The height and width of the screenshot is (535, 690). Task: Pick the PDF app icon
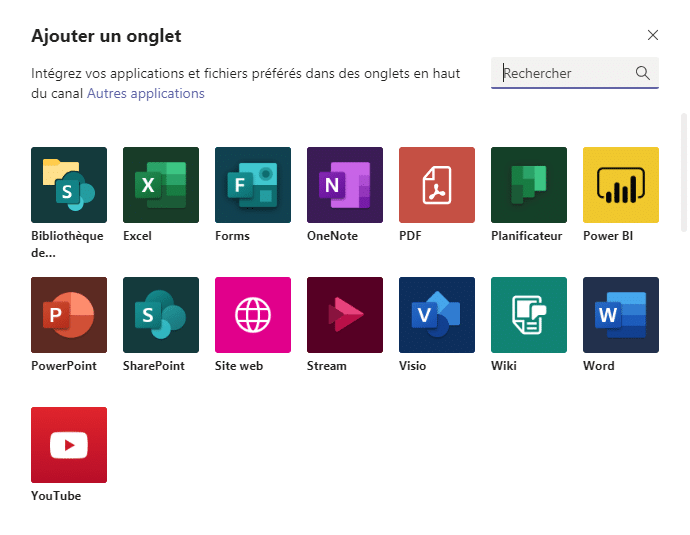437,185
